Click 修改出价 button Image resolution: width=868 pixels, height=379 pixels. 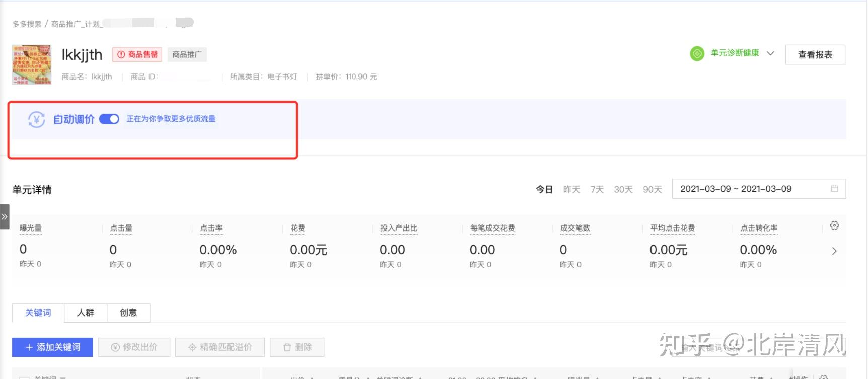pyautogui.click(x=134, y=347)
